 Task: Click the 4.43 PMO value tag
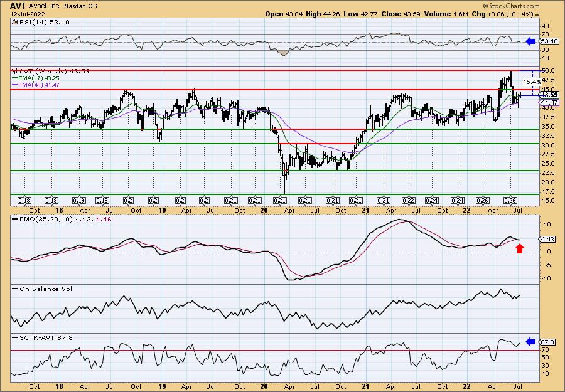[x=548, y=240]
